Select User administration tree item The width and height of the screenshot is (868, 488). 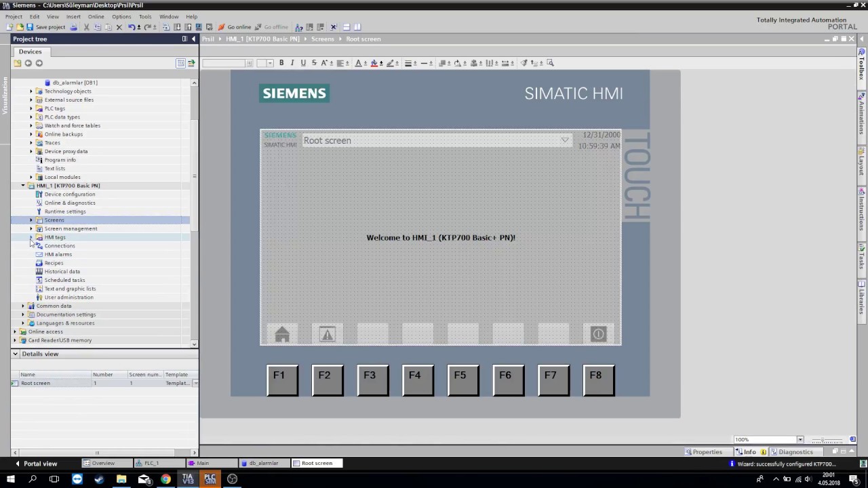(x=69, y=298)
